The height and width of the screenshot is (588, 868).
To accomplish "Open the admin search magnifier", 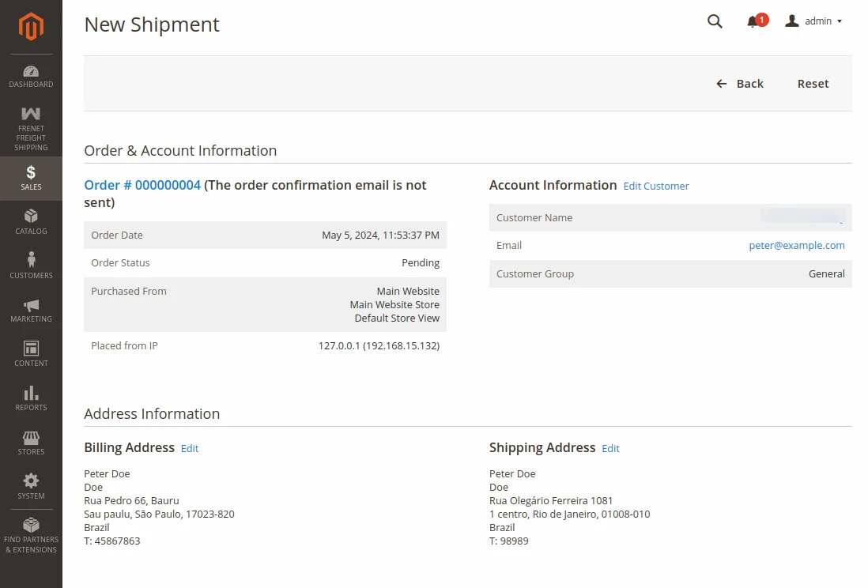I will (x=715, y=21).
